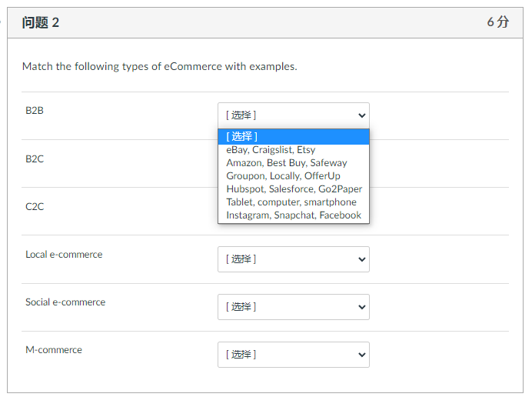Click the question prompt text

click(159, 66)
